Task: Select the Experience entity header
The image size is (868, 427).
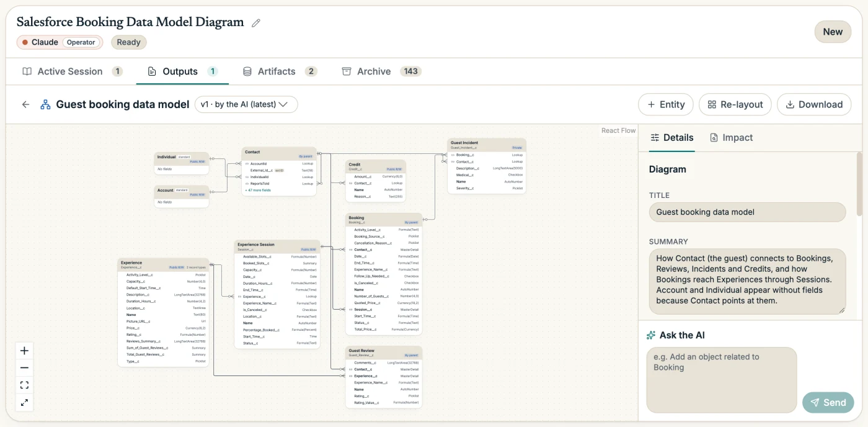Action: point(163,264)
